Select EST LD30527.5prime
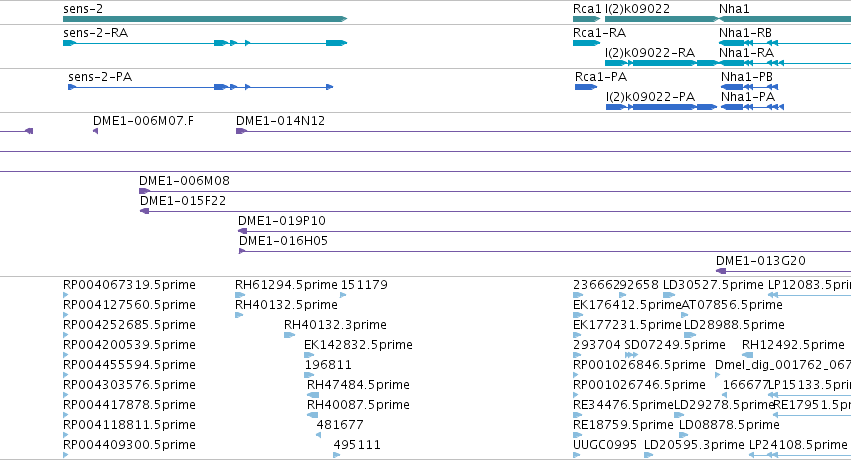The image size is (851, 460). [x=713, y=285]
